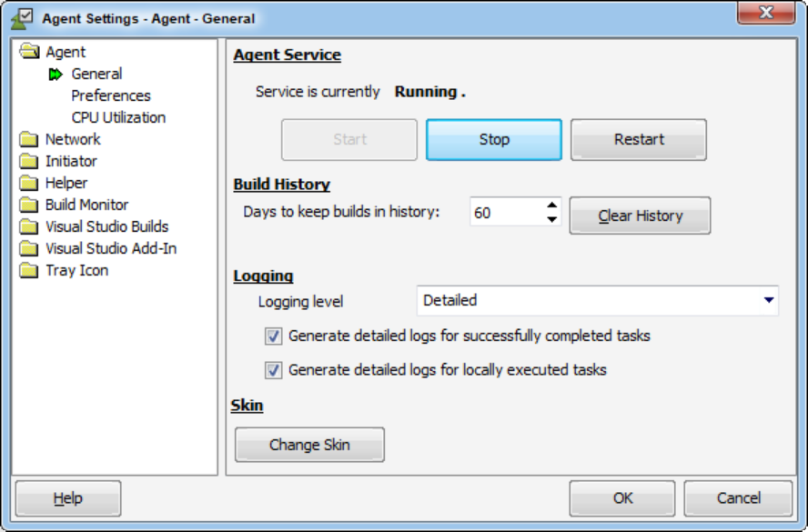Click the Visual Studio Add-In folder icon
808x532 pixels.
30,249
